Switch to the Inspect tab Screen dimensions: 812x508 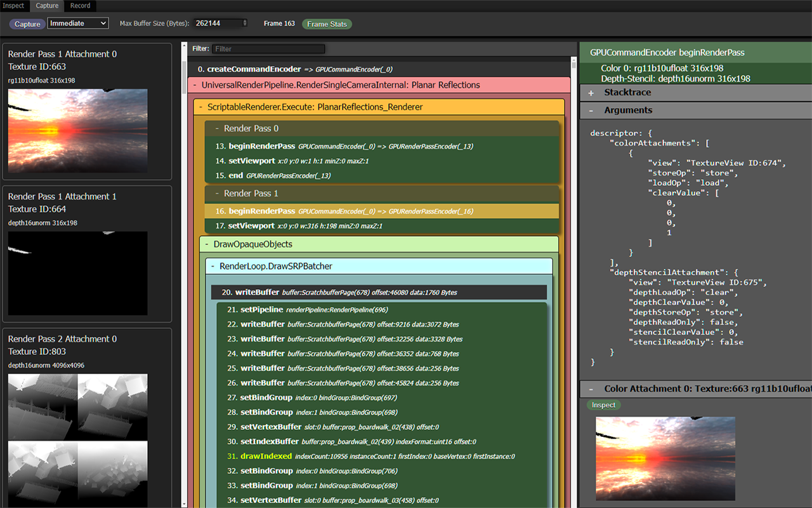13,6
